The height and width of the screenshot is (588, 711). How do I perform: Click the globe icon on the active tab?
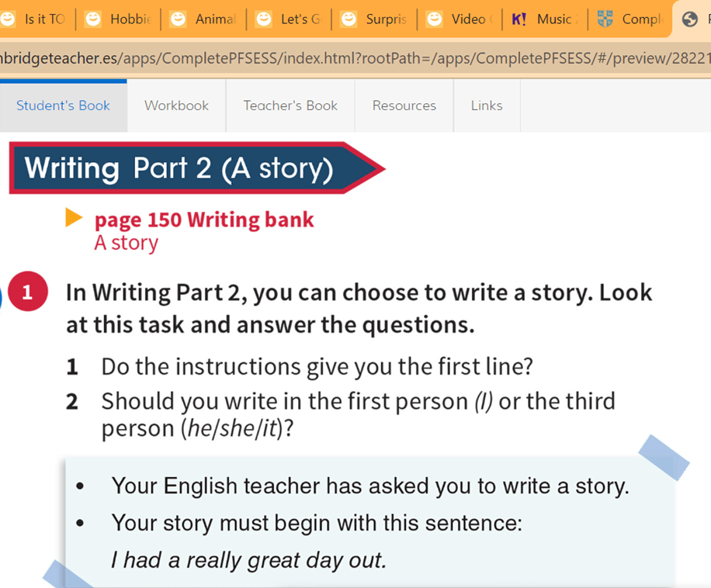[x=689, y=19]
